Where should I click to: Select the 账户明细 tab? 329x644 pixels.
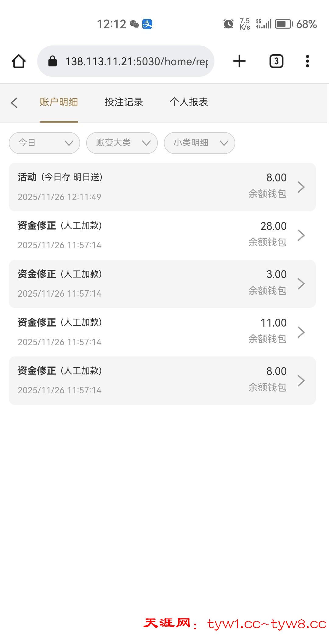click(x=59, y=102)
